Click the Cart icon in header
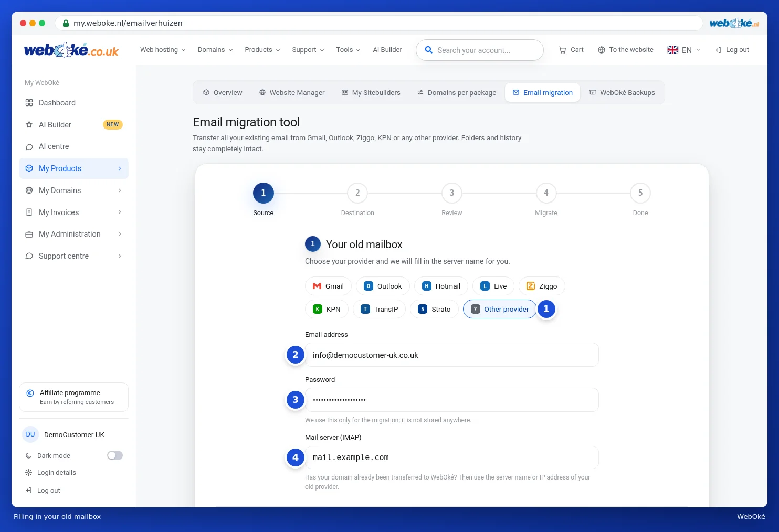The image size is (779, 532). (562, 50)
